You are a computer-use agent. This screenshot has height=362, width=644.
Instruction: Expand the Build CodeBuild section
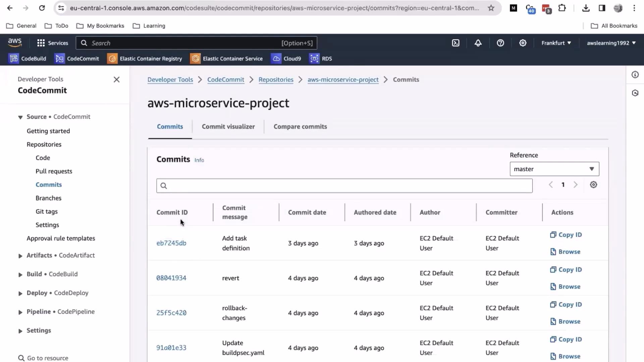click(x=20, y=275)
